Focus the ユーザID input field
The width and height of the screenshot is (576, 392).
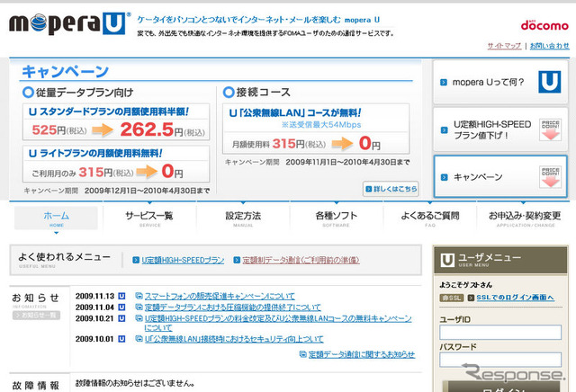tap(500, 332)
